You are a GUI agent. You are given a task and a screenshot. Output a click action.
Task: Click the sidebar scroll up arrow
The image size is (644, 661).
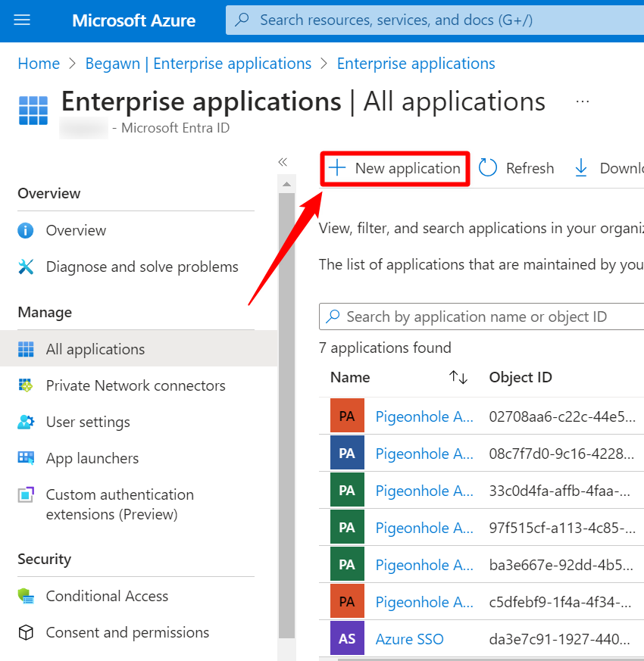(x=287, y=184)
